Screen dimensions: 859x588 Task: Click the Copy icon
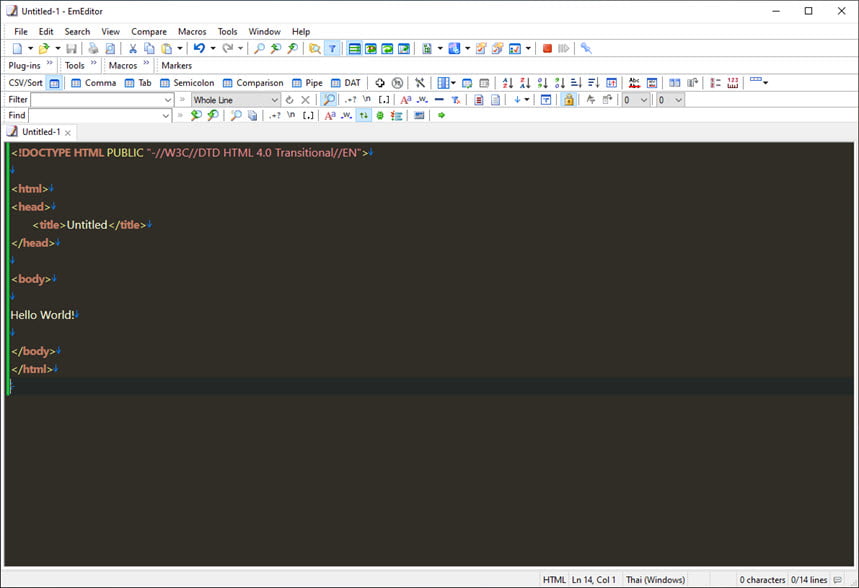(x=149, y=48)
